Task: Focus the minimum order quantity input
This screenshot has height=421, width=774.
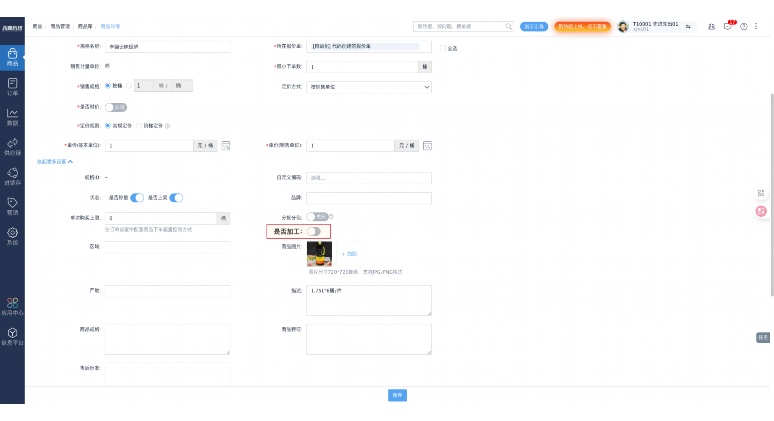Action: click(x=362, y=67)
